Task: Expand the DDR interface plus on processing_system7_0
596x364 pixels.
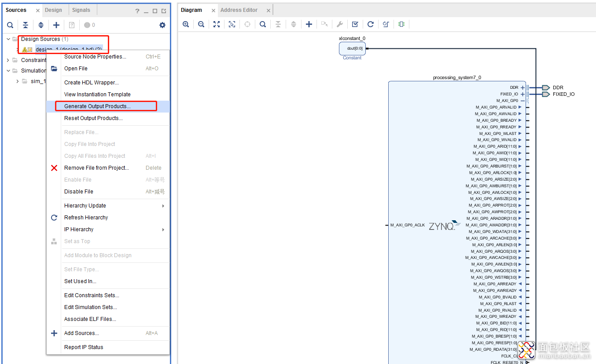Action: (522, 87)
